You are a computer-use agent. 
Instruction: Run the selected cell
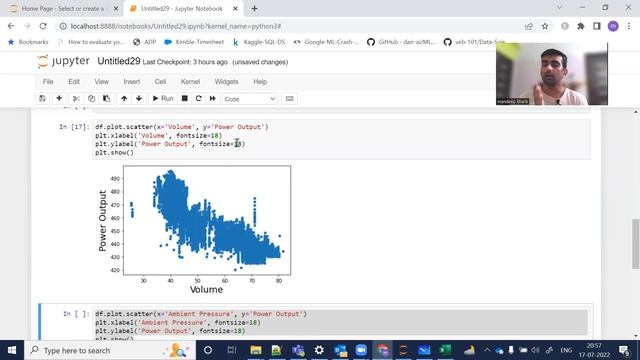[163, 98]
